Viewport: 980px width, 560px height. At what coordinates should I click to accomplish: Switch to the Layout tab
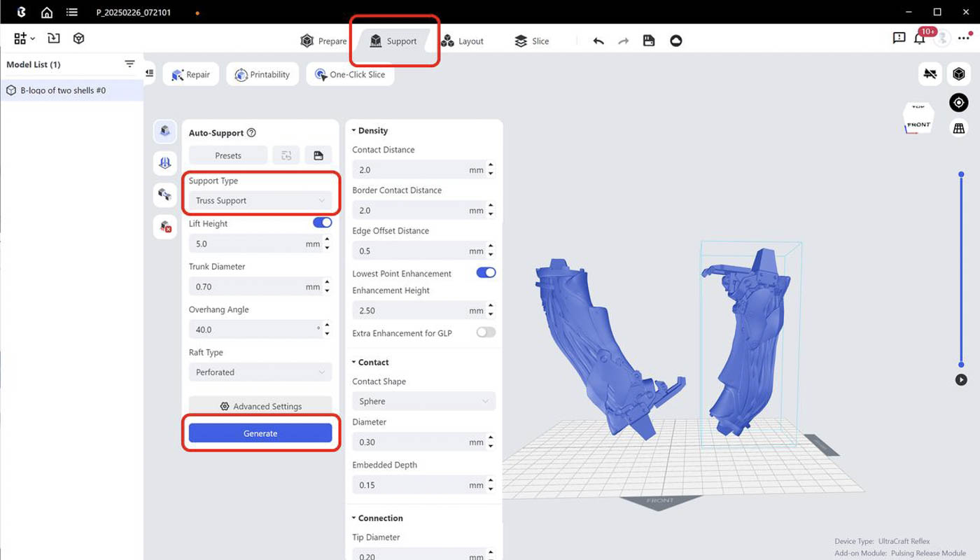point(462,41)
